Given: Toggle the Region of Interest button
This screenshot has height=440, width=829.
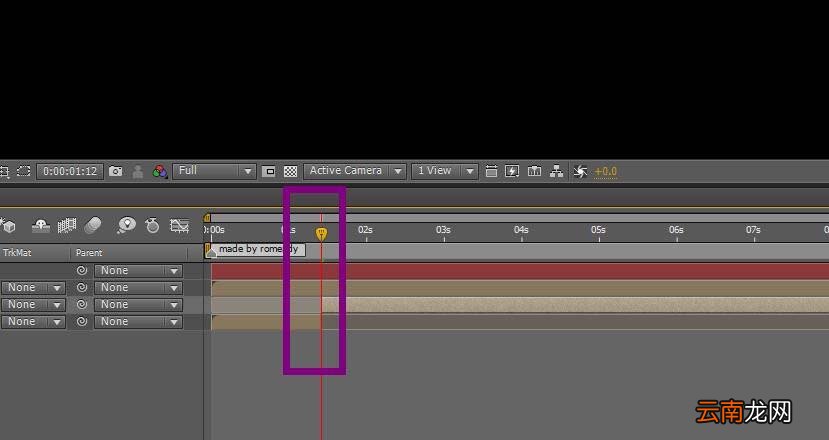Looking at the screenshot, I should [269, 171].
